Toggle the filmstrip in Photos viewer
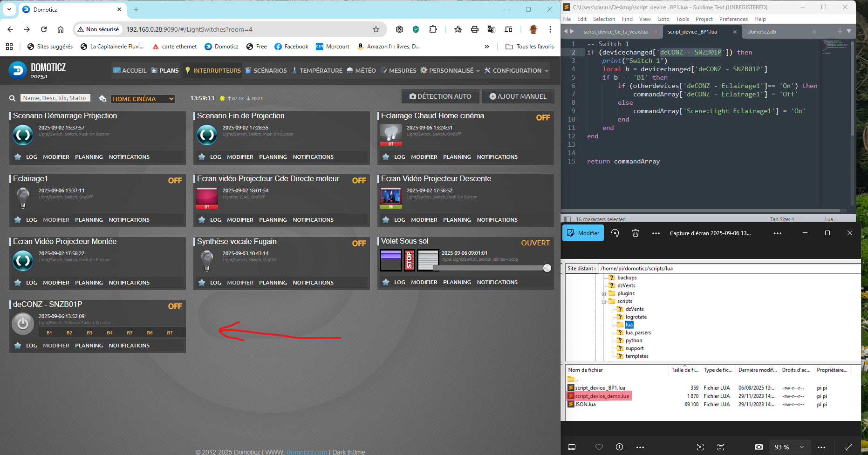 (572, 447)
